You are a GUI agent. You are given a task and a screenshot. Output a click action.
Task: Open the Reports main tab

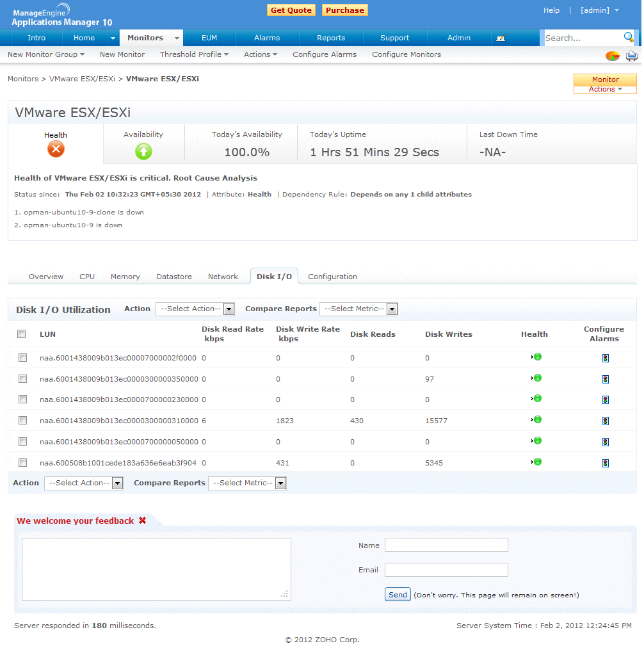(331, 38)
